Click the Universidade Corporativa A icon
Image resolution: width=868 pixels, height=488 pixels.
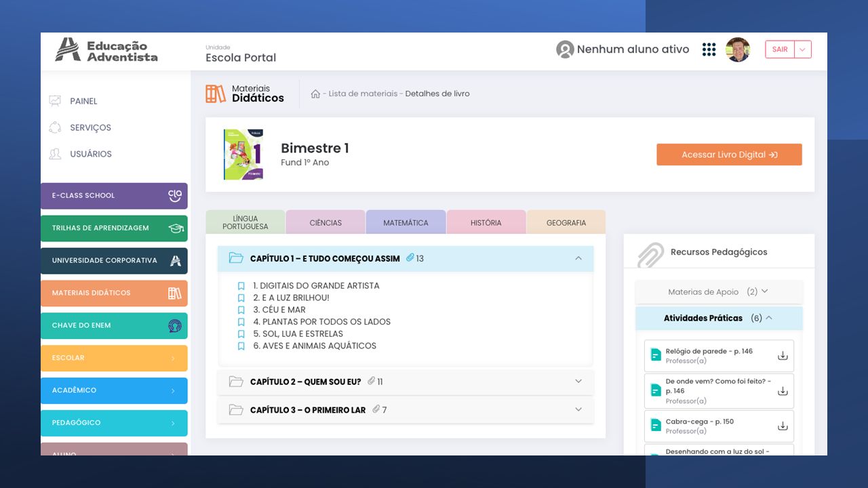pos(175,261)
